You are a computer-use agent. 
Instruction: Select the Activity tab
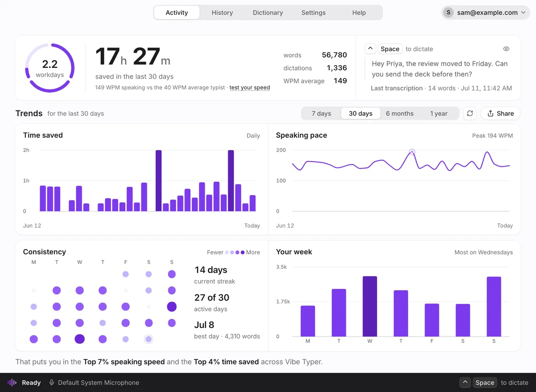click(177, 12)
